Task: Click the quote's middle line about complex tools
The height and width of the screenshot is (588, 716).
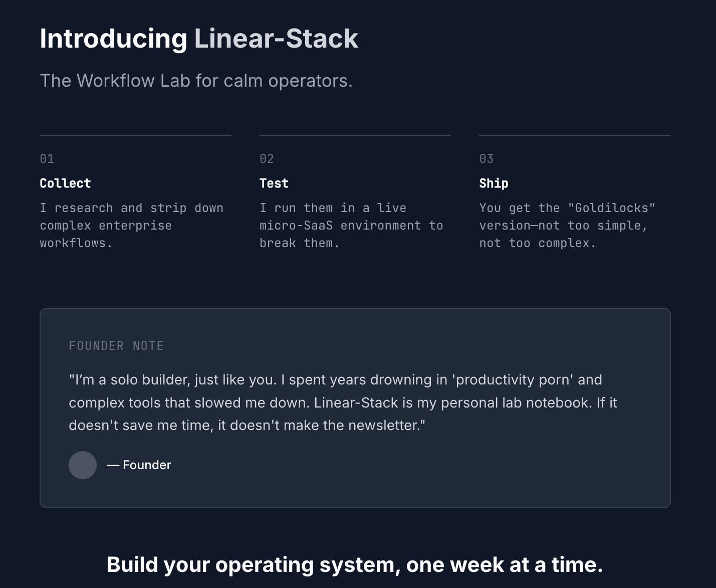Action: coord(343,403)
